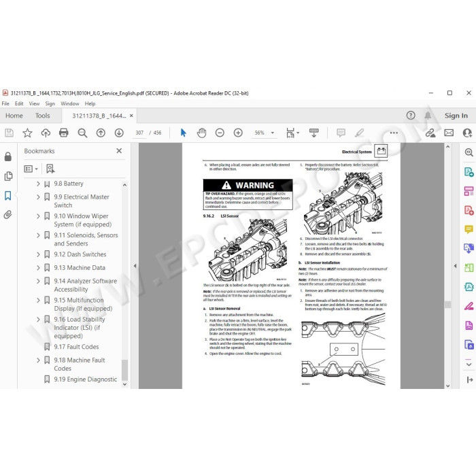
Task: Switch to the Tools tab
Action: pos(42,116)
